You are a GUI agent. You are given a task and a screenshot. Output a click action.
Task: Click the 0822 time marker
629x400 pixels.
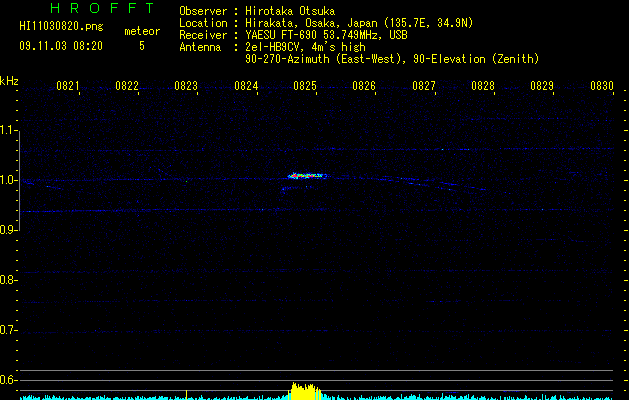click(x=127, y=86)
